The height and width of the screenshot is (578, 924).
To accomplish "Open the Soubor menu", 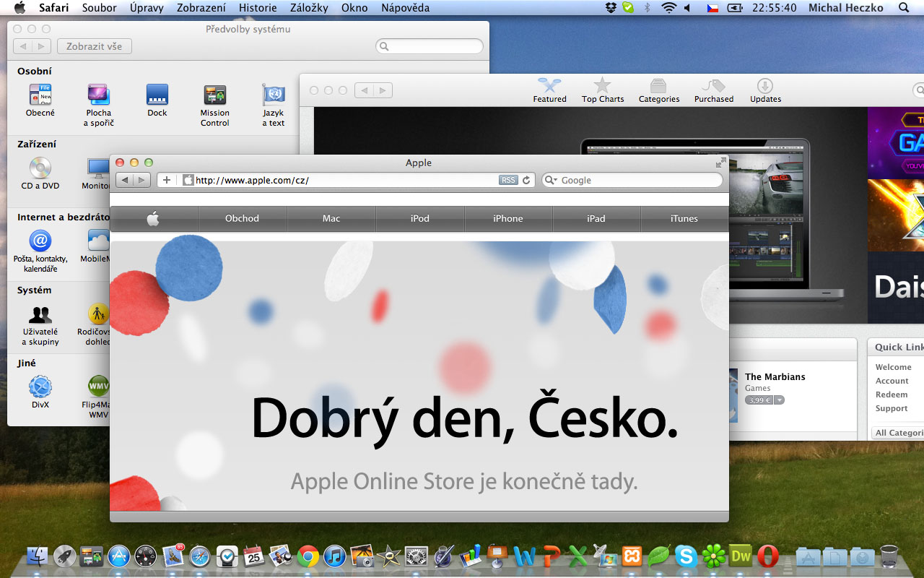I will pyautogui.click(x=100, y=8).
